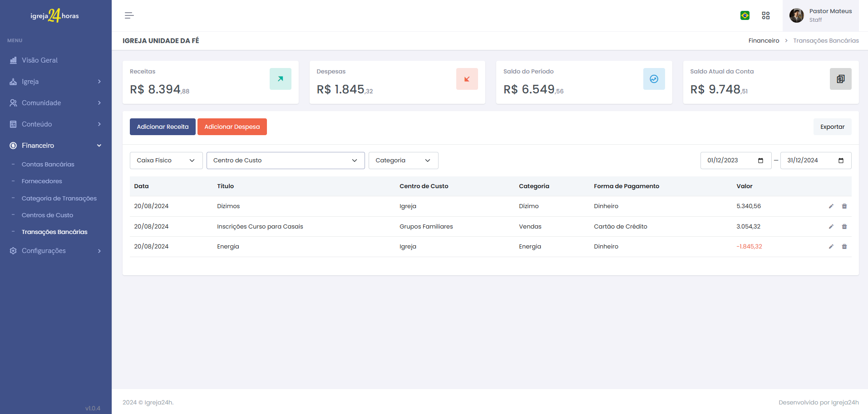
Task: Expand the Igreja sidebar menu
Action: click(55, 82)
